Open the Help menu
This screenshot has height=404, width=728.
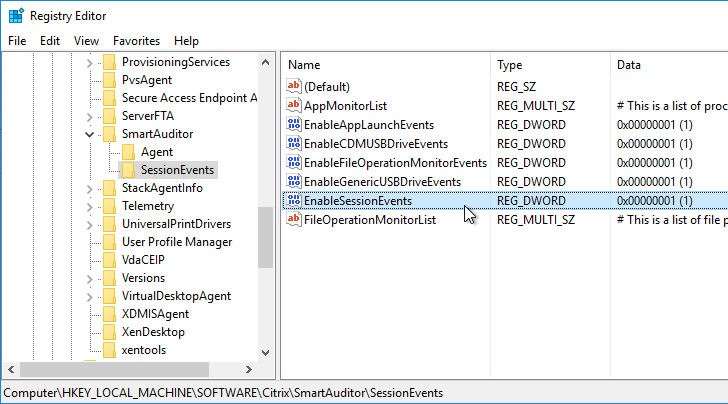(186, 41)
